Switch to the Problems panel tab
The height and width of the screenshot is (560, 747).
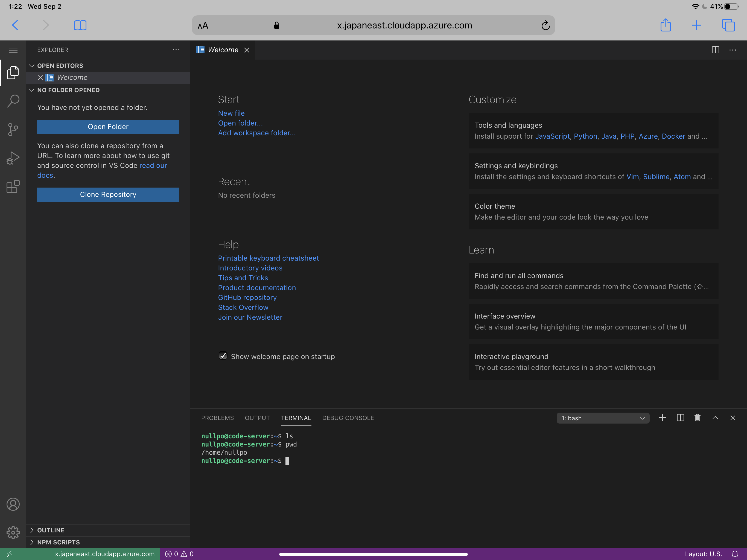pos(217,418)
